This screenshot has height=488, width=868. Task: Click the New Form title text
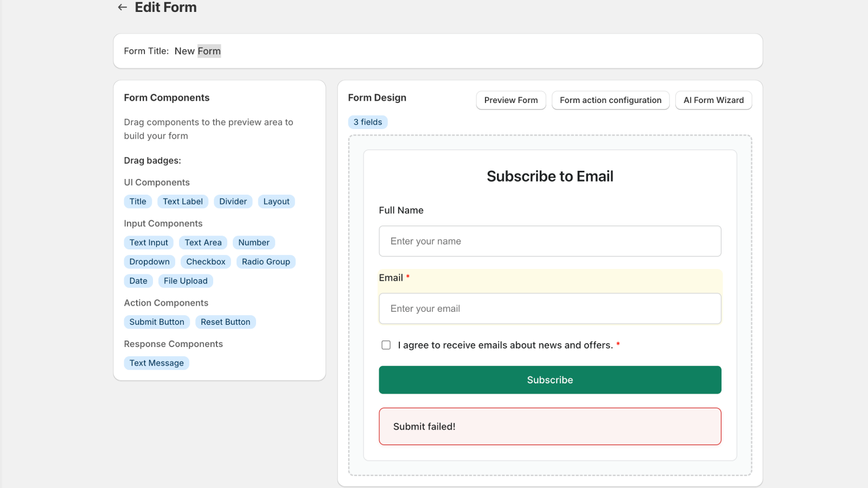pyautogui.click(x=197, y=51)
